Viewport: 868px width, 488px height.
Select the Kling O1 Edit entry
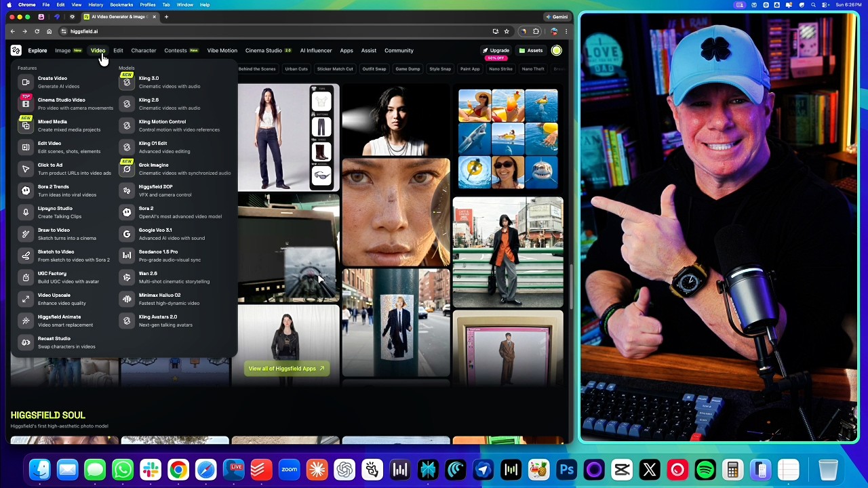point(177,147)
